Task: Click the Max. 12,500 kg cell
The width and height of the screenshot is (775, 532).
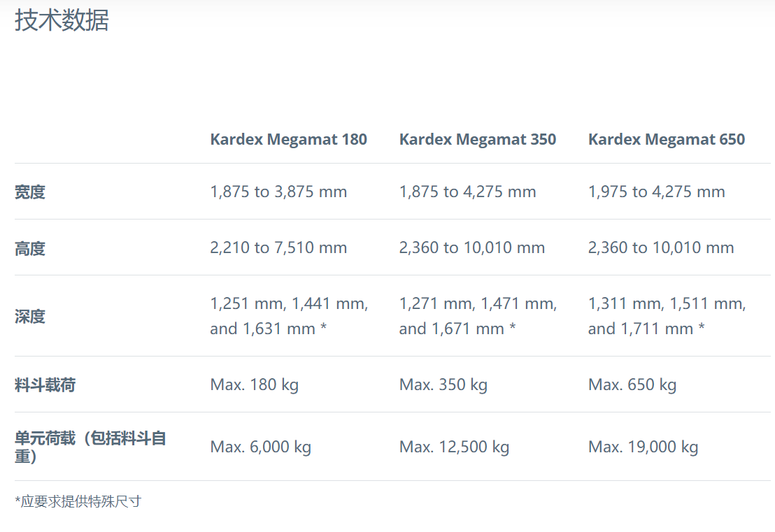Action: point(454,447)
